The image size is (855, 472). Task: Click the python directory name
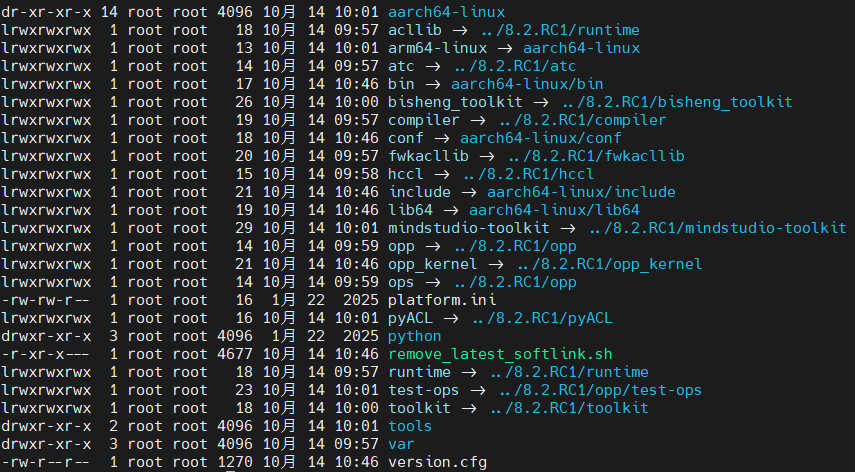[x=414, y=336]
